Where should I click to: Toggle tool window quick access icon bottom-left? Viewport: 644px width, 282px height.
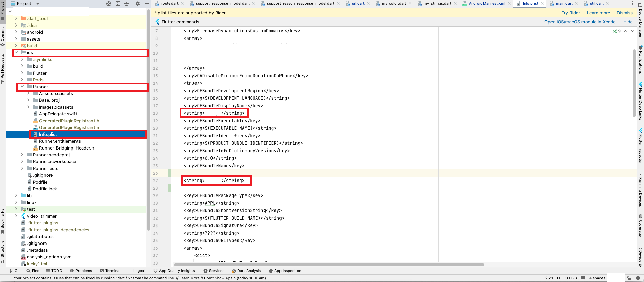pos(5,278)
